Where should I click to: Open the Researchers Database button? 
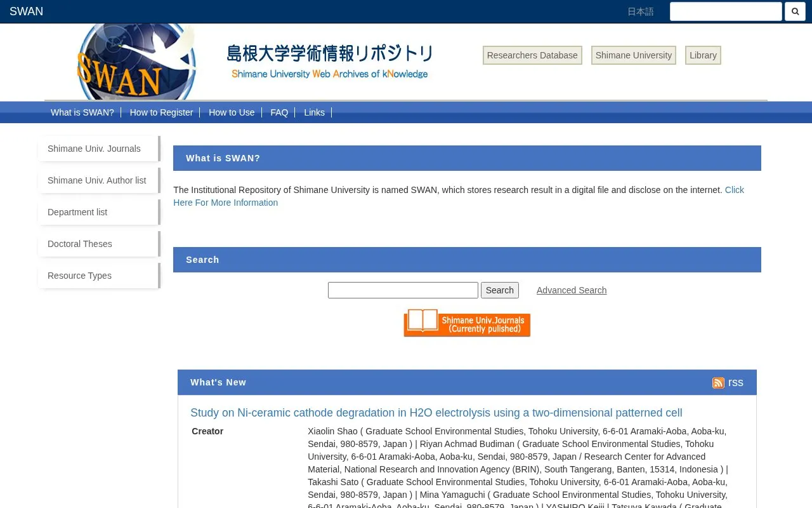click(532, 55)
